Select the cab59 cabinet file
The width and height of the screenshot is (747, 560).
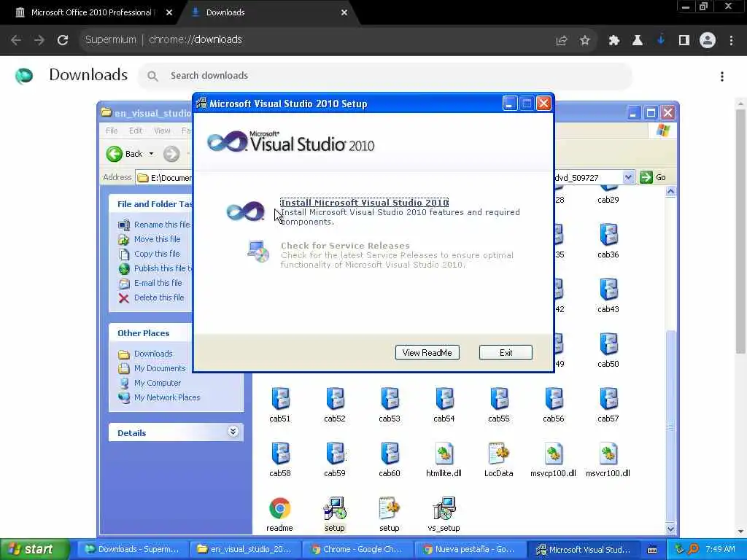pos(335,454)
